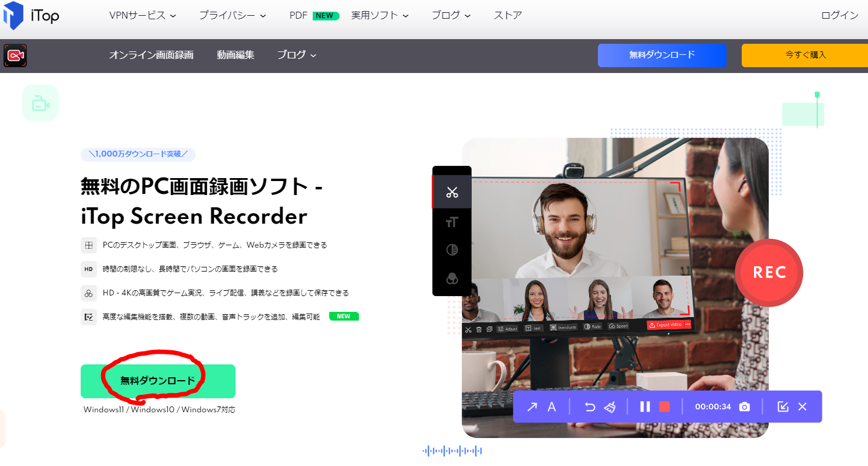
Task: Click the red round REC button
Action: pos(769,273)
